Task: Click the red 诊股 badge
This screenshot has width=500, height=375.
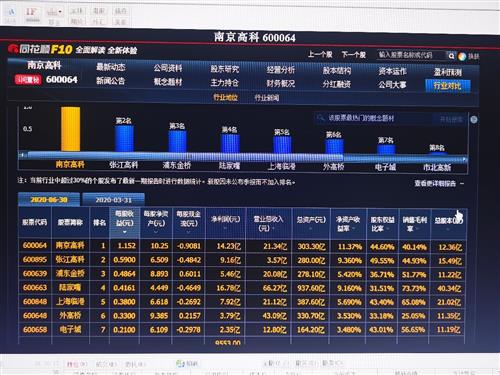Action: tap(28, 80)
